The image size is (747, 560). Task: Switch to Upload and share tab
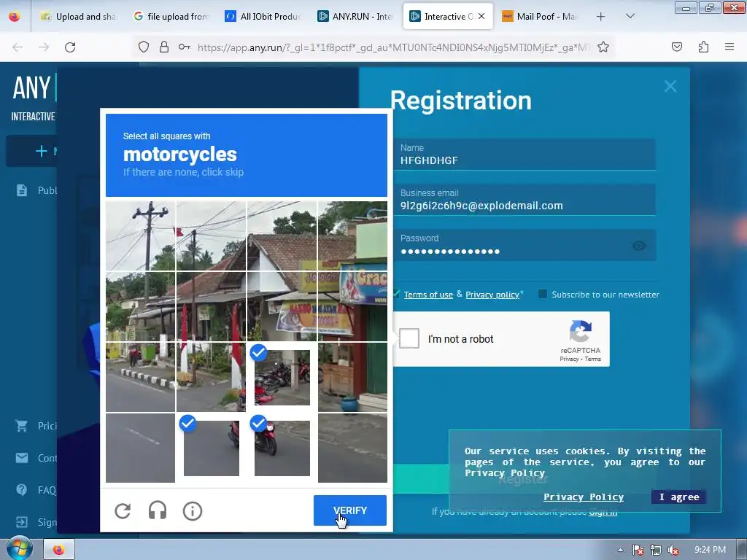(x=79, y=16)
